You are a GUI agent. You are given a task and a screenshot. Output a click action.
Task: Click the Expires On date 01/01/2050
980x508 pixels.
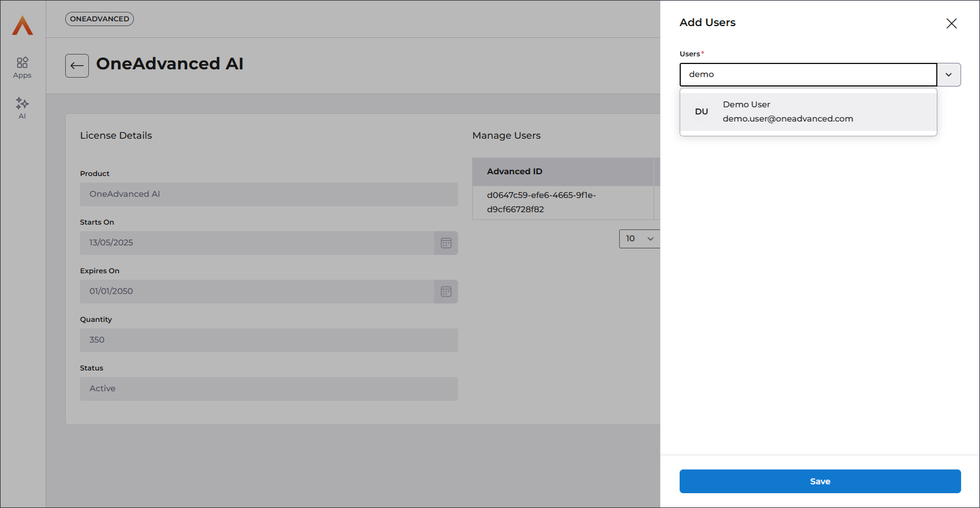257,292
